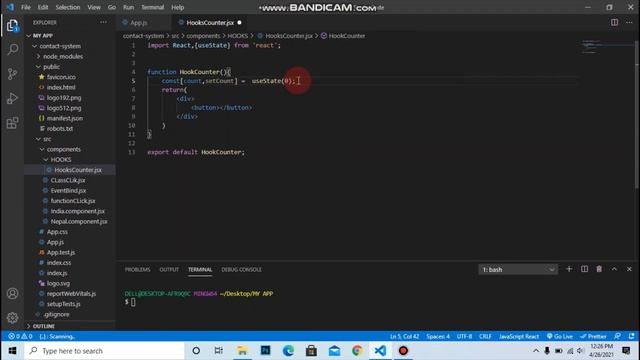Split the editor to the right
This screenshot has width=640, height=360.
click(614, 22)
